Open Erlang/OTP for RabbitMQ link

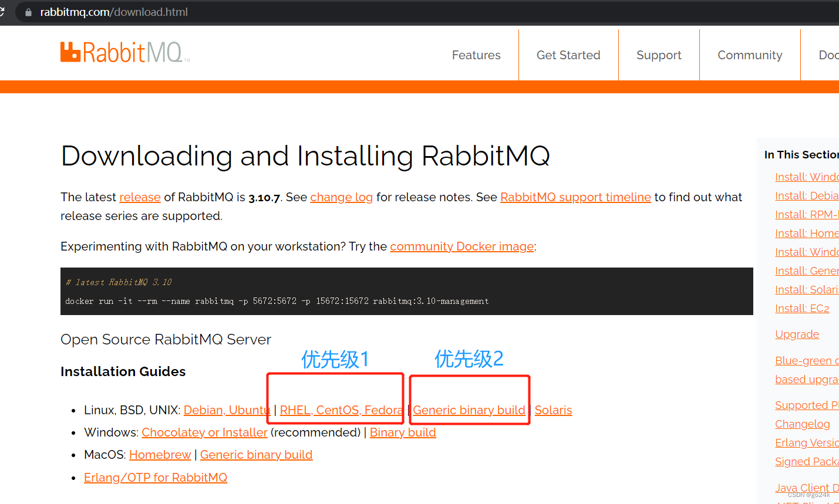(x=156, y=478)
